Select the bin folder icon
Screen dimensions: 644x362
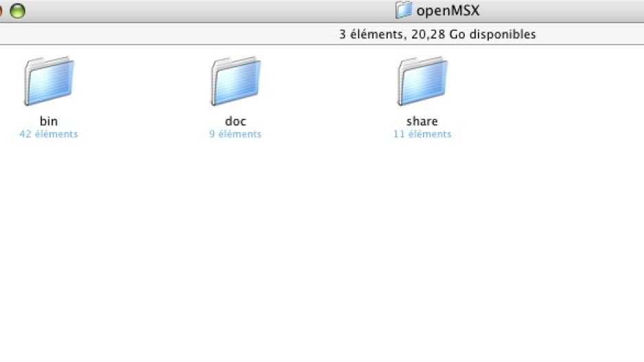pyautogui.click(x=49, y=81)
